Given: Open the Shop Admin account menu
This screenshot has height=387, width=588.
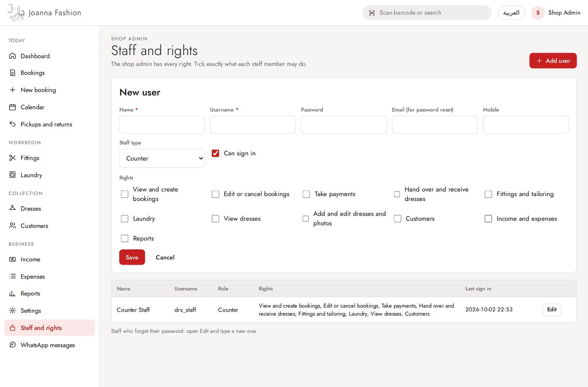Looking at the screenshot, I should click(x=556, y=13).
